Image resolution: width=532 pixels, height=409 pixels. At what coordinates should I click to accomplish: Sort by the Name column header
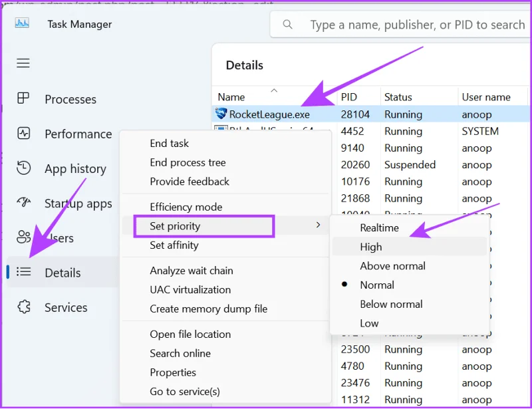tap(231, 97)
